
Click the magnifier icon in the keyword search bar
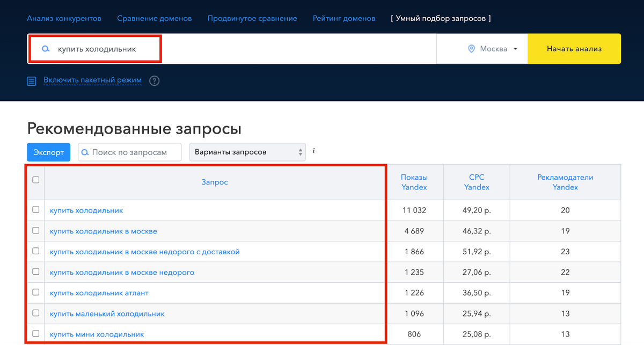(x=45, y=49)
